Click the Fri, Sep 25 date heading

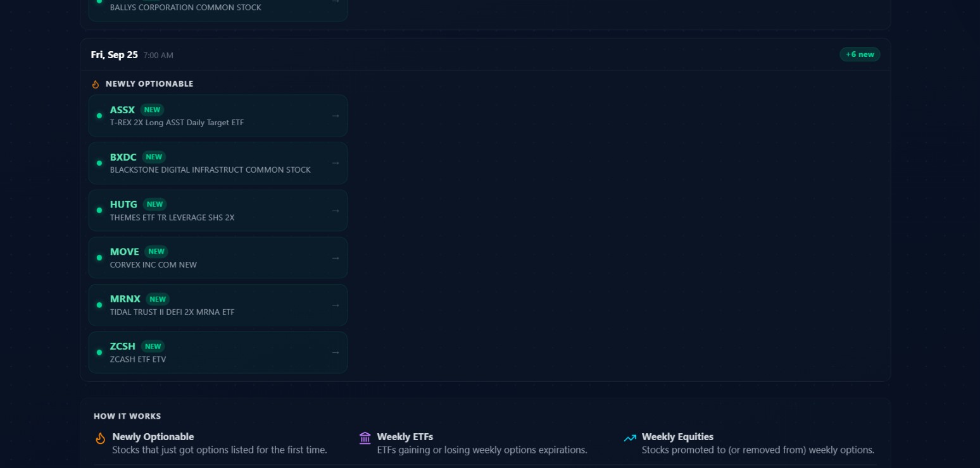coord(115,55)
